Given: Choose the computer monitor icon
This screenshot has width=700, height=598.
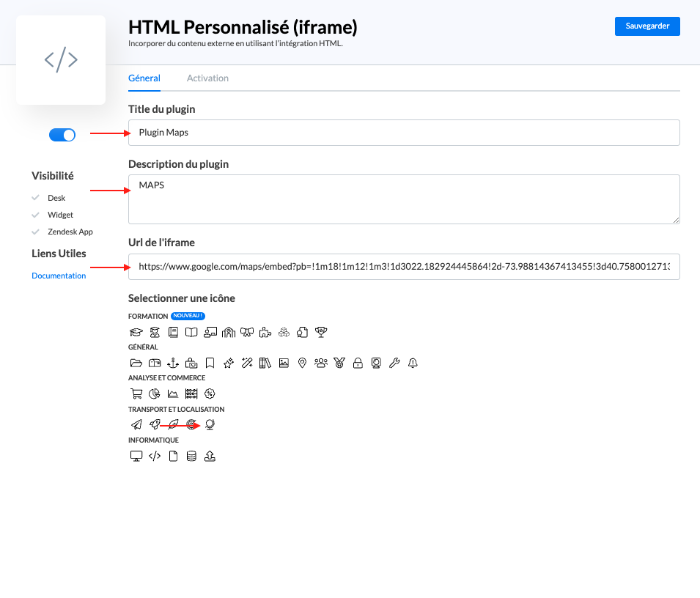Looking at the screenshot, I should click(x=136, y=456).
